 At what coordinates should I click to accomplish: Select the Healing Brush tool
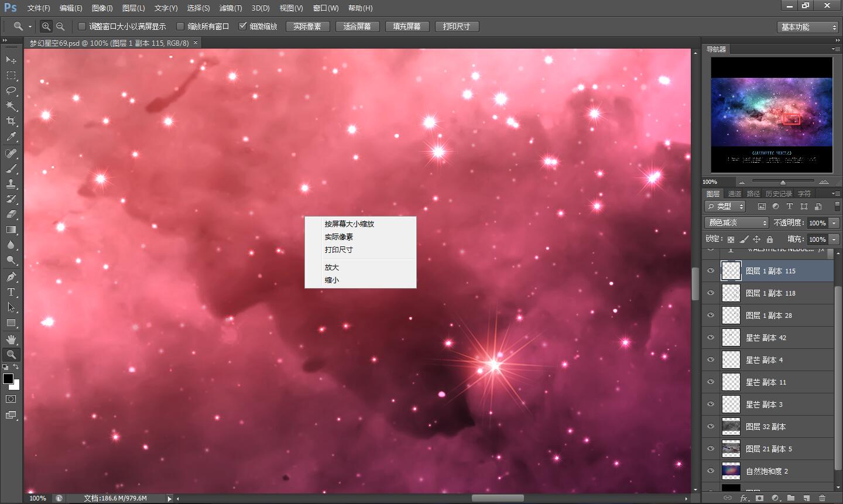tap(11, 153)
